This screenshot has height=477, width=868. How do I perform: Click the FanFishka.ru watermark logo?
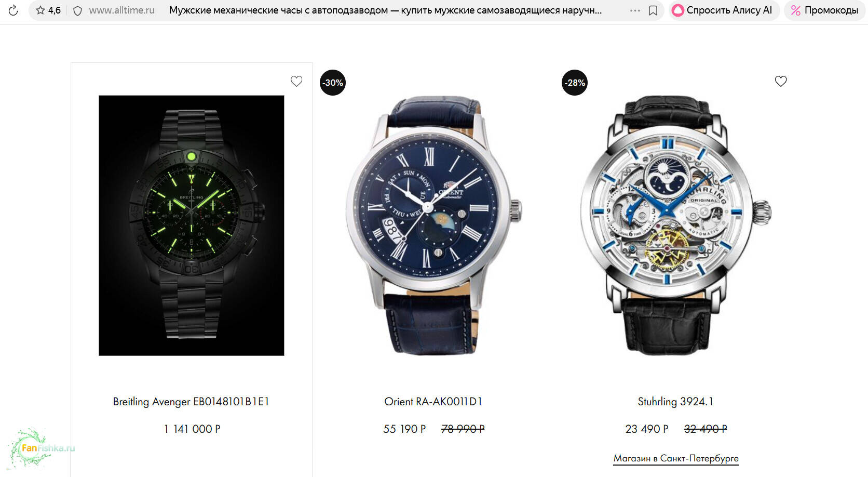point(40,448)
